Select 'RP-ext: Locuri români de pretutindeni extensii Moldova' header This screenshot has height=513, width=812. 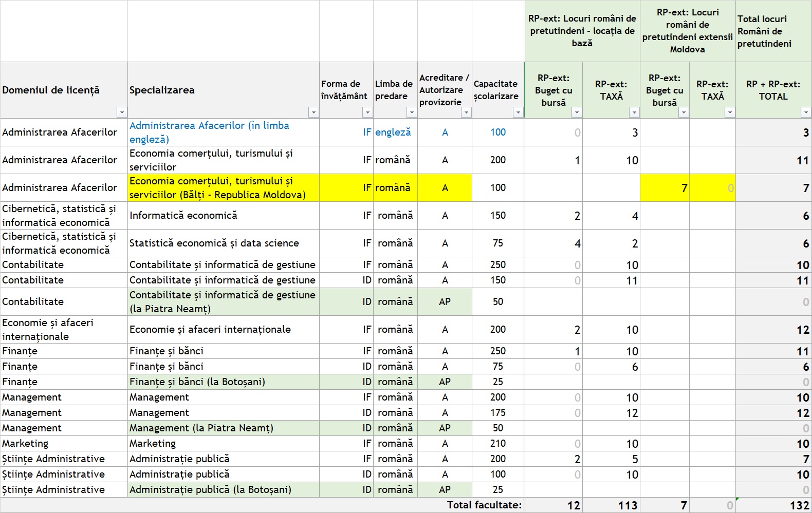(688, 31)
